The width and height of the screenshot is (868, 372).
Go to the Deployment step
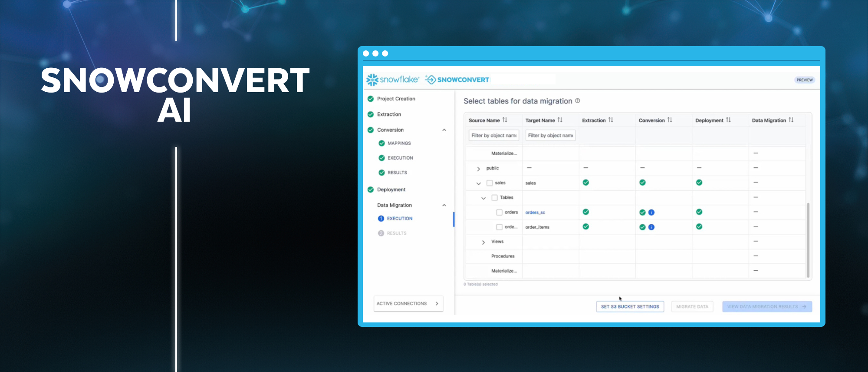point(391,189)
